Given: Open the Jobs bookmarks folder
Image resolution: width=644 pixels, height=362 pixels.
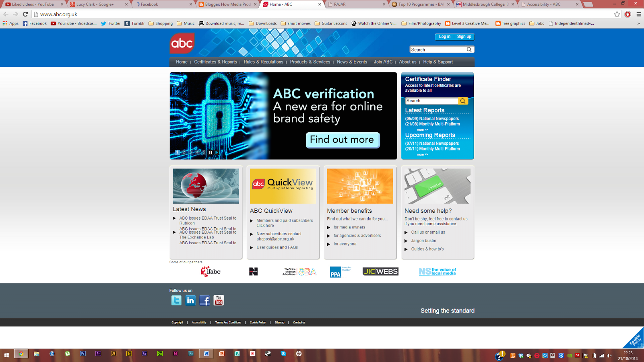Looking at the screenshot, I should pos(537,23).
